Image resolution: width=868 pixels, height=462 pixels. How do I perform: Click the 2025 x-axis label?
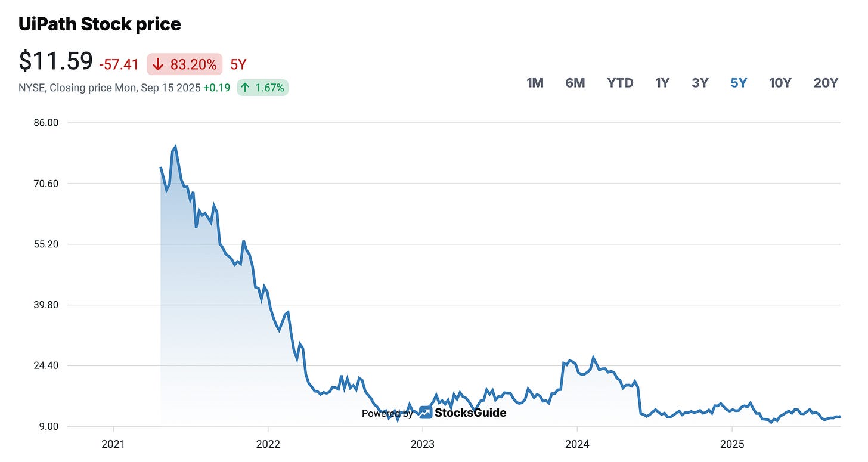click(732, 444)
